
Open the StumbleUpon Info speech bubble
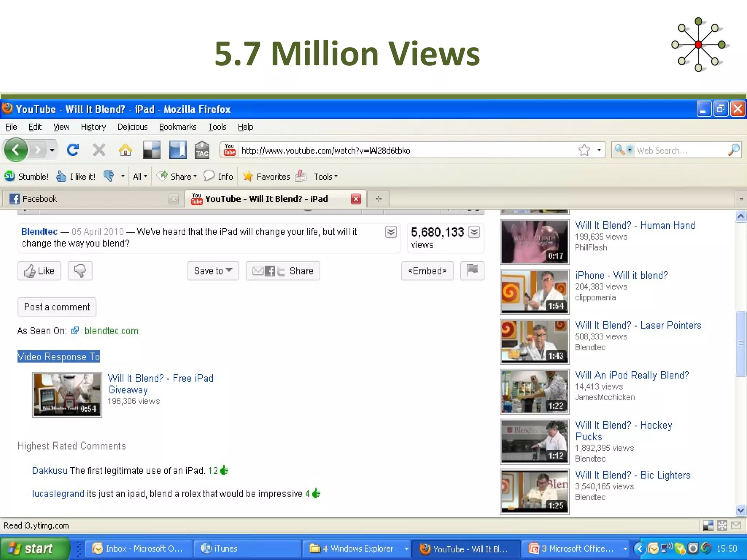218,176
